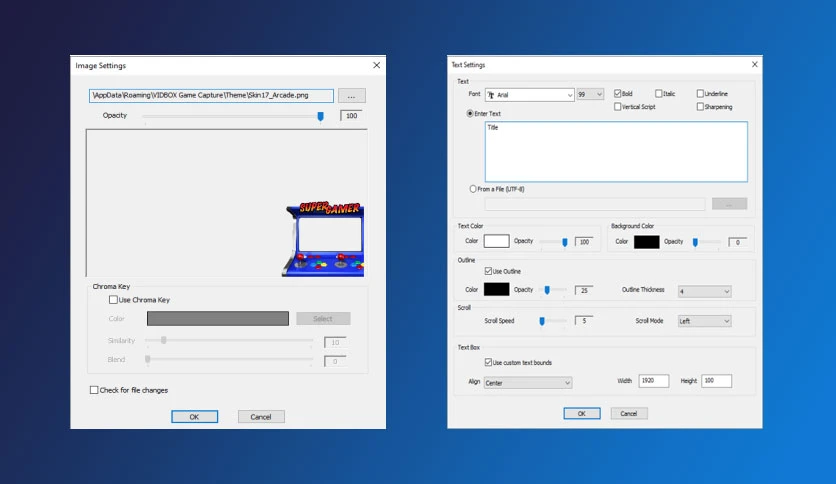This screenshot has width=836, height=484.
Task: Adjust the image Opacity slider handle
Action: pyautogui.click(x=320, y=116)
